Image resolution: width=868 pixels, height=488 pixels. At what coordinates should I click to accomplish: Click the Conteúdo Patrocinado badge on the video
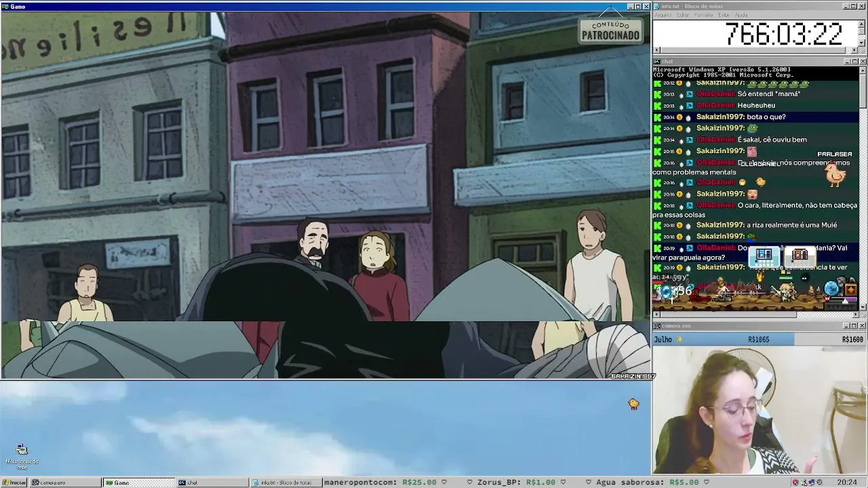pyautogui.click(x=610, y=30)
